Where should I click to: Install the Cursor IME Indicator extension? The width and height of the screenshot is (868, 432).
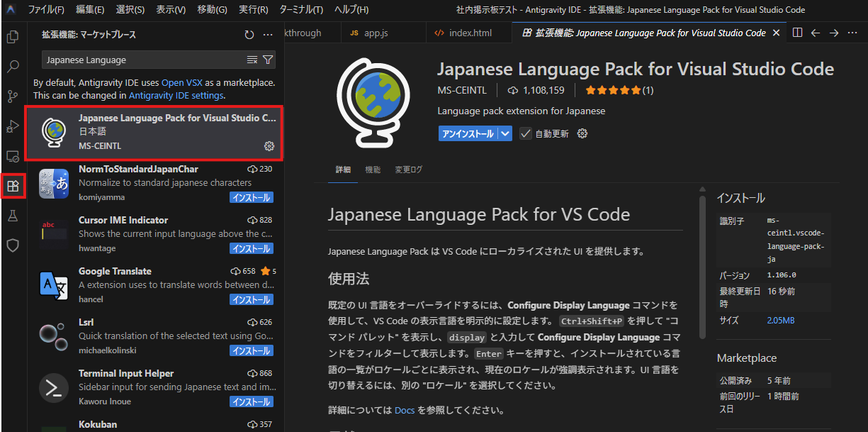click(251, 248)
